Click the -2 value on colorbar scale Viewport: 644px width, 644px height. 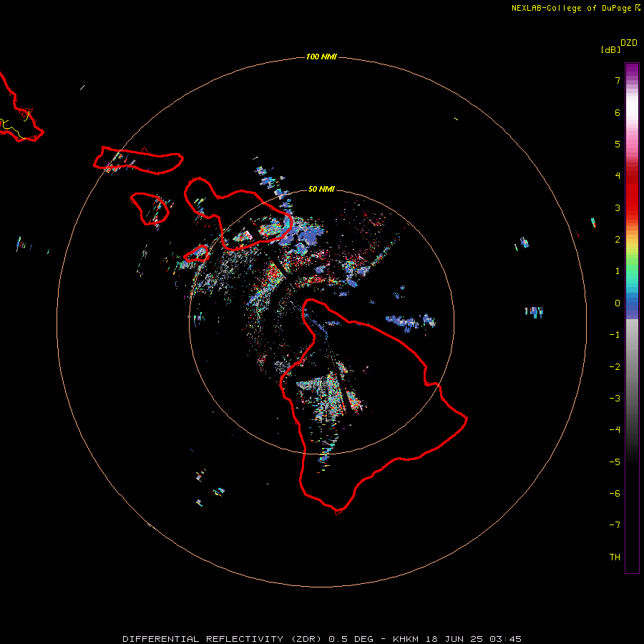coord(615,367)
